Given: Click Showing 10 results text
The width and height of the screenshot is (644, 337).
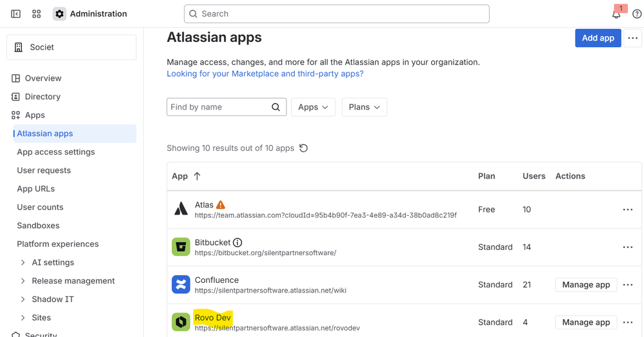Looking at the screenshot, I should [x=230, y=148].
